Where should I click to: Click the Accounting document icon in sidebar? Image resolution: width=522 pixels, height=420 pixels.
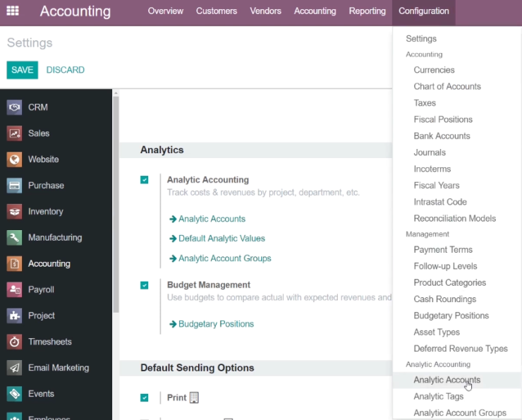(x=14, y=263)
